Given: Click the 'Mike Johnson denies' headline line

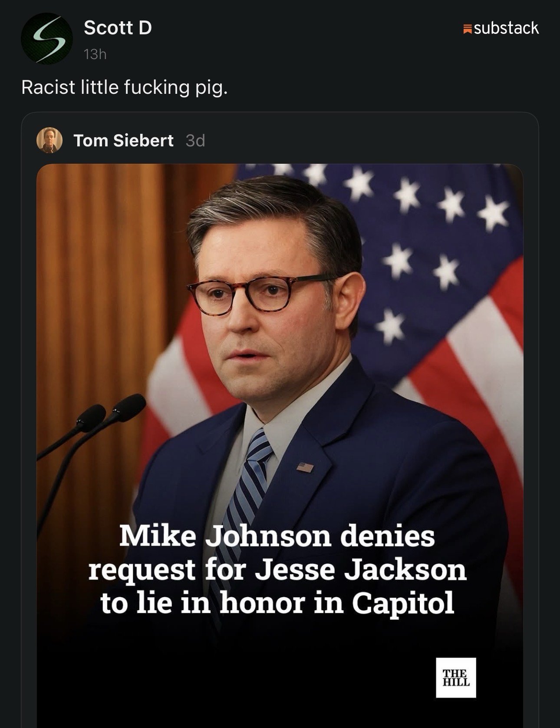Looking at the screenshot, I should tap(277, 536).
